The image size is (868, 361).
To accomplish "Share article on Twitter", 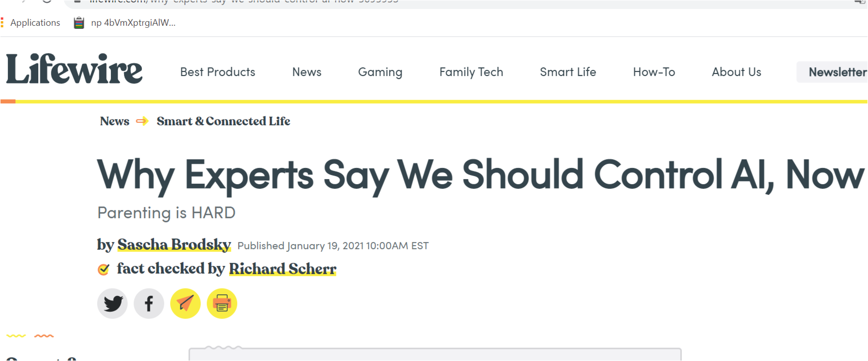I will (112, 303).
